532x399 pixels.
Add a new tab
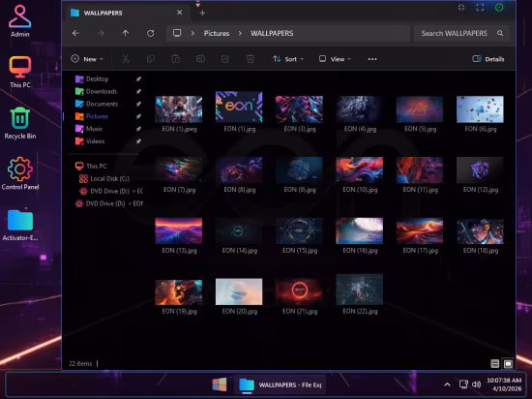click(202, 13)
